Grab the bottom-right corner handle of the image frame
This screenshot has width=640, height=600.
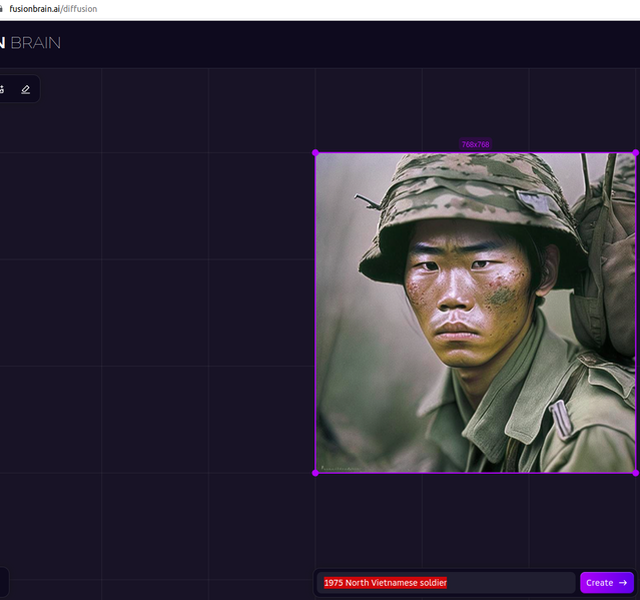pyautogui.click(x=636, y=473)
